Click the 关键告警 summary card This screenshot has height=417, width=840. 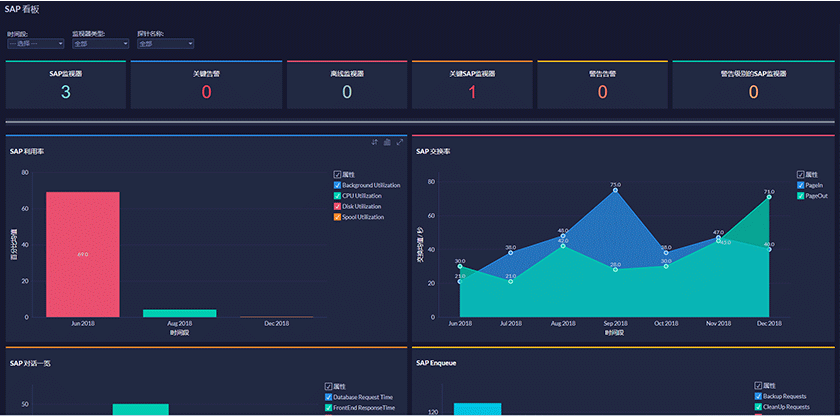click(x=206, y=85)
